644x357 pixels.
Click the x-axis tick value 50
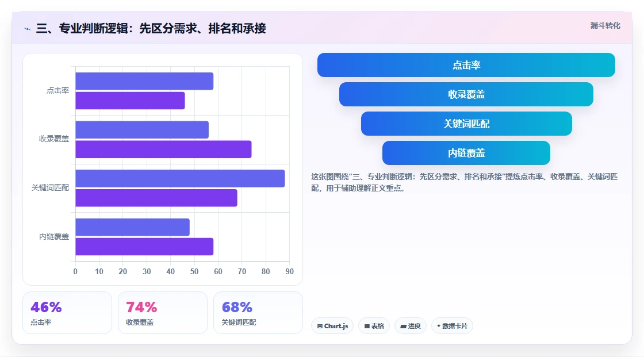click(194, 271)
